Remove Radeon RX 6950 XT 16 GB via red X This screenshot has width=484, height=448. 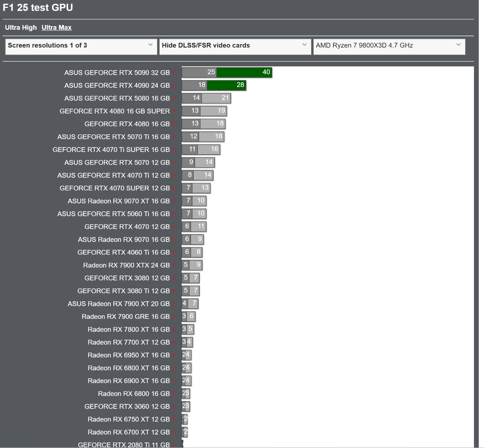coord(174,356)
